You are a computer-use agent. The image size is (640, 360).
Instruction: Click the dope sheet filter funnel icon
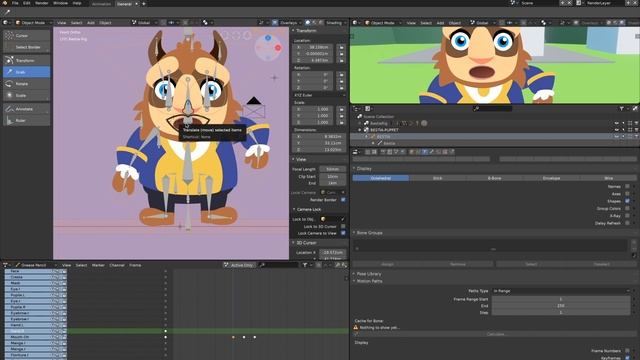point(305,265)
